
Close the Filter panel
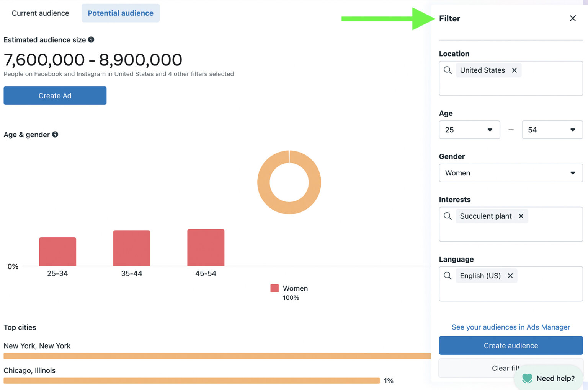(x=572, y=18)
